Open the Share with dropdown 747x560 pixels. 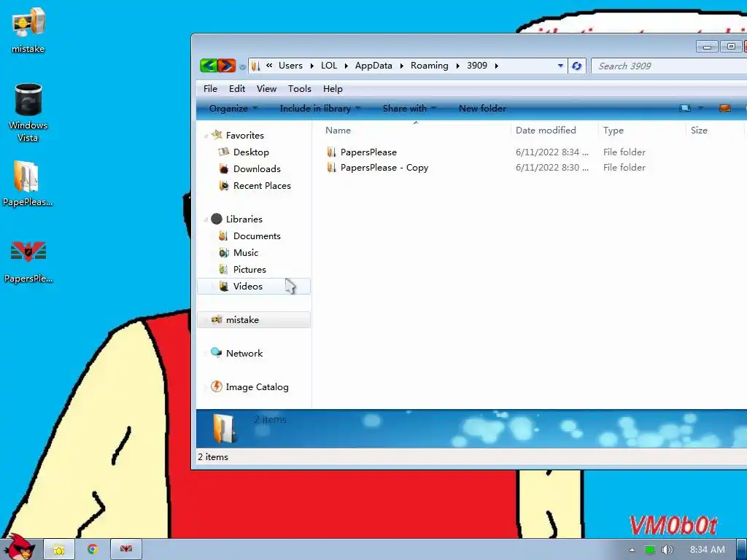(x=409, y=109)
